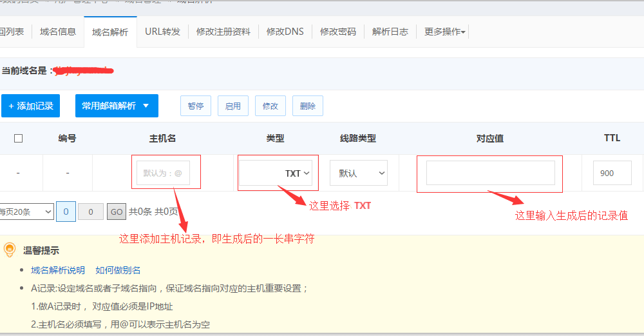Open the 如何做别名 help link
The image size is (644, 336).
point(118,270)
